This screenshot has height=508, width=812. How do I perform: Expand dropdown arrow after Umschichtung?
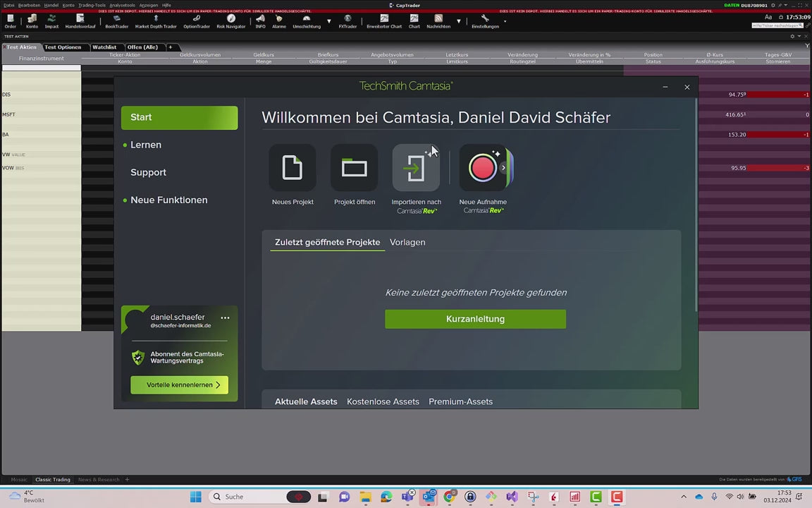[x=329, y=21]
